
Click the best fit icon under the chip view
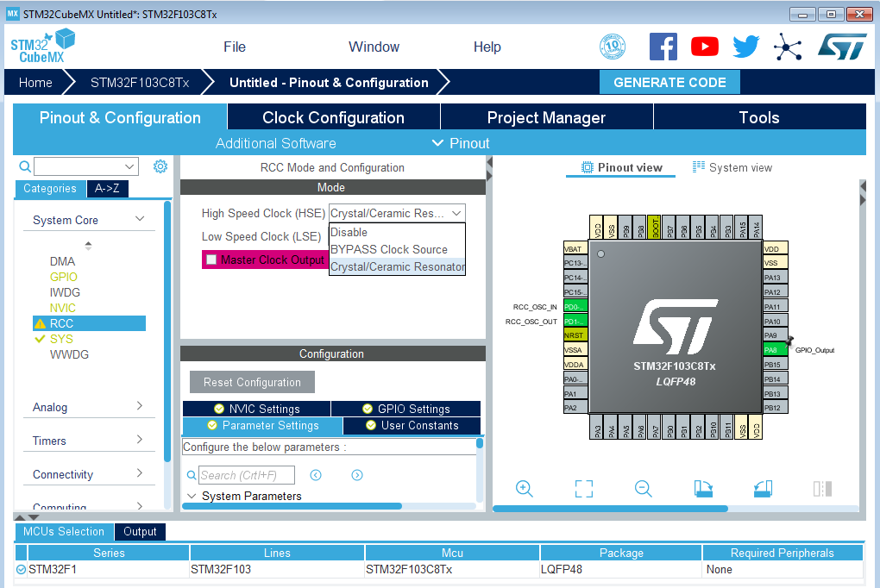[x=584, y=489]
